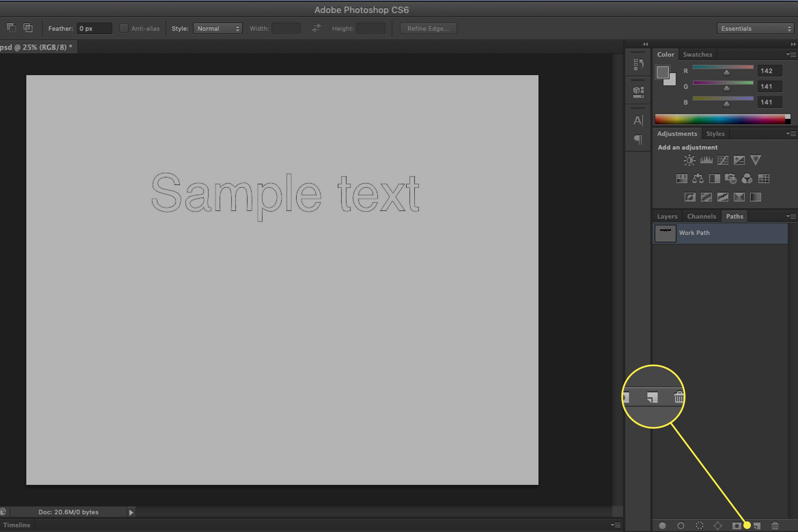Create new path icon
The width and height of the screenshot is (798, 532).
click(x=757, y=526)
